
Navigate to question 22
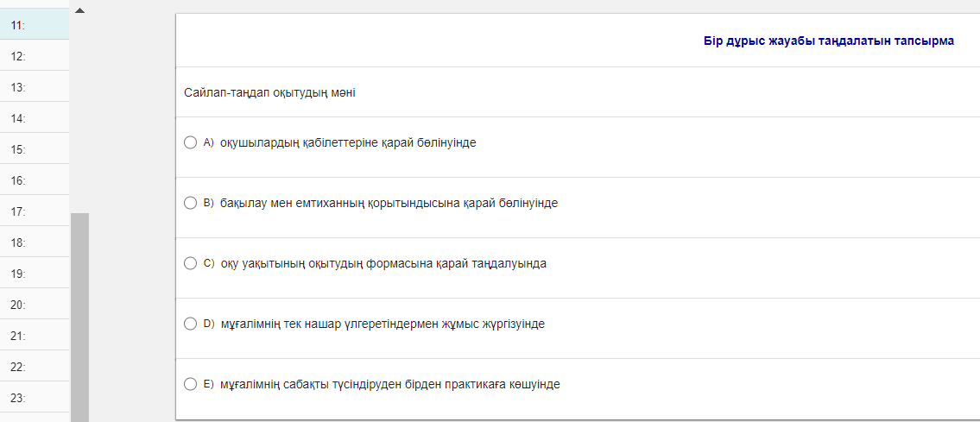(35, 367)
